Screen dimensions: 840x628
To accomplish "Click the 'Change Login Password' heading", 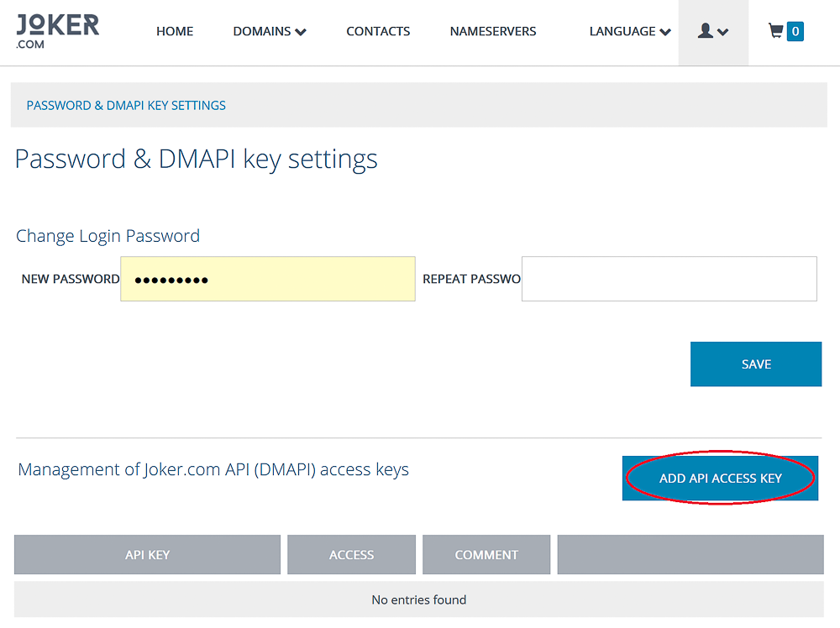I will pos(108,236).
